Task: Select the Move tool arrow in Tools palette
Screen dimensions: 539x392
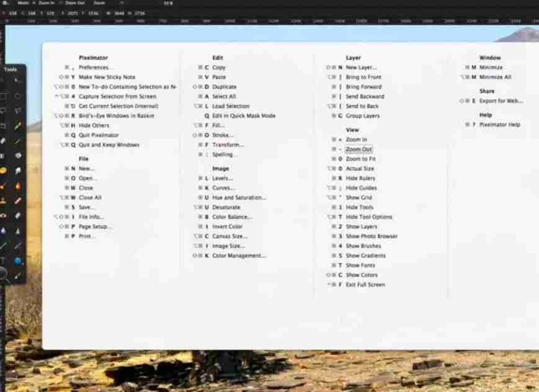Action: [17, 81]
